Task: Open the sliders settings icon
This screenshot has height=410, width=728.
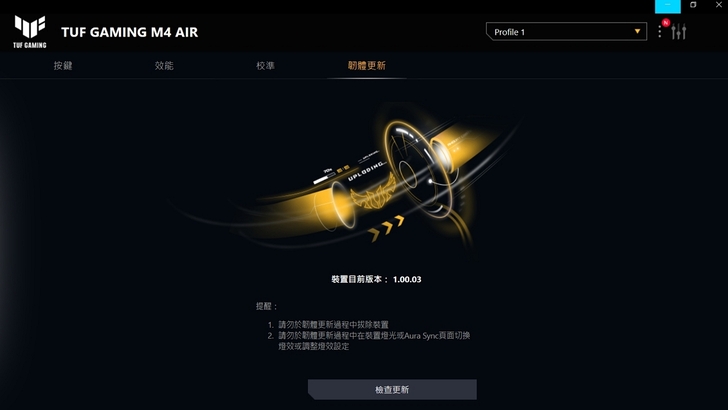Action: coord(678,32)
